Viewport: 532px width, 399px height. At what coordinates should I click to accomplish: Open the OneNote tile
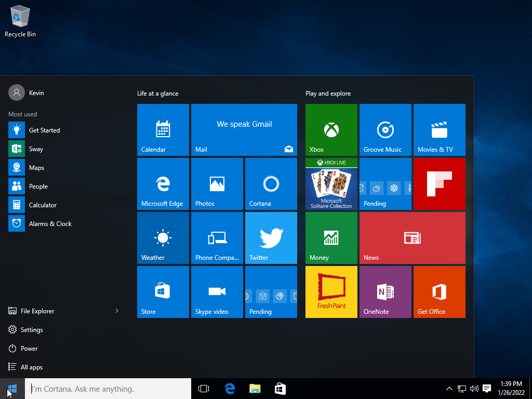pos(385,292)
